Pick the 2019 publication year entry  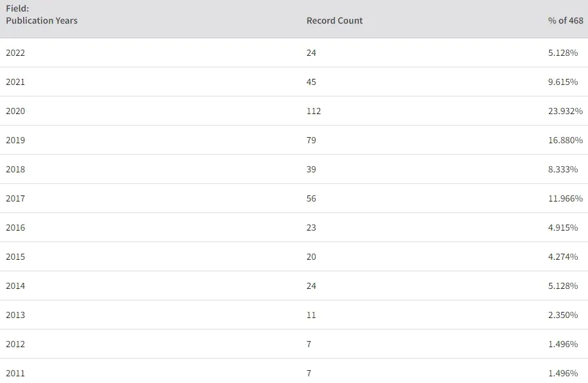15,140
